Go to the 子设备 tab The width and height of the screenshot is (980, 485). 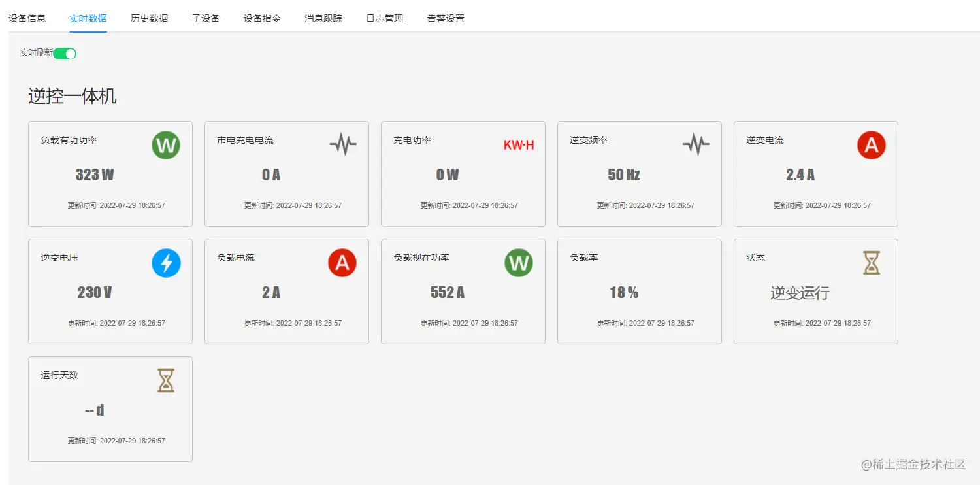[206, 18]
